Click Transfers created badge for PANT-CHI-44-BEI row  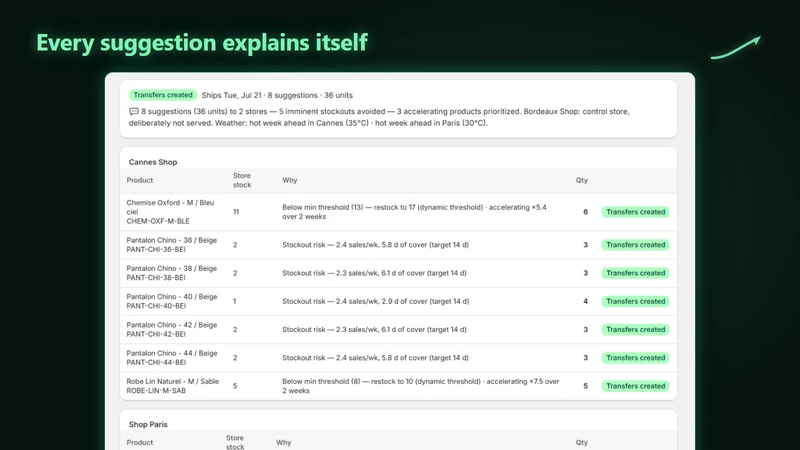point(635,358)
